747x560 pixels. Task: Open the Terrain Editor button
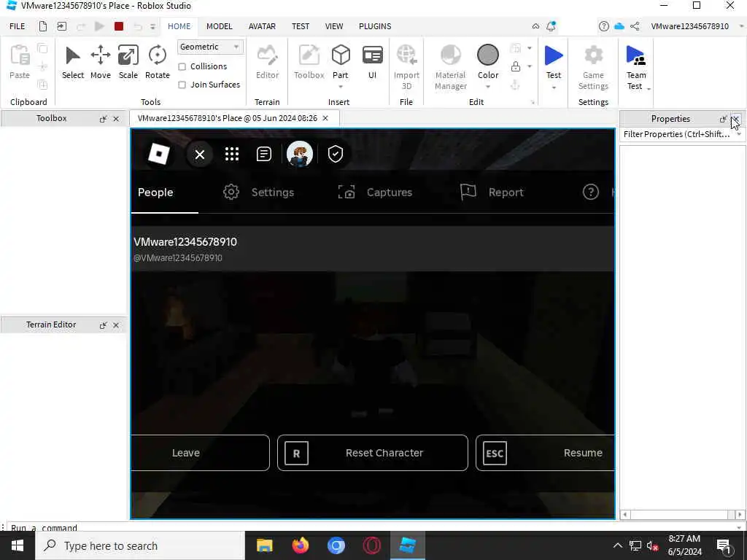(x=267, y=62)
